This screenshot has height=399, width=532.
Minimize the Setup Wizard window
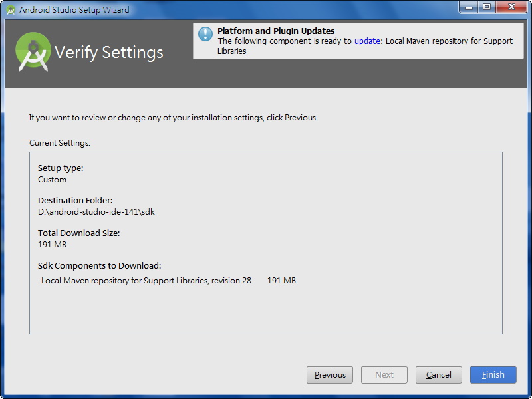pyautogui.click(x=469, y=7)
